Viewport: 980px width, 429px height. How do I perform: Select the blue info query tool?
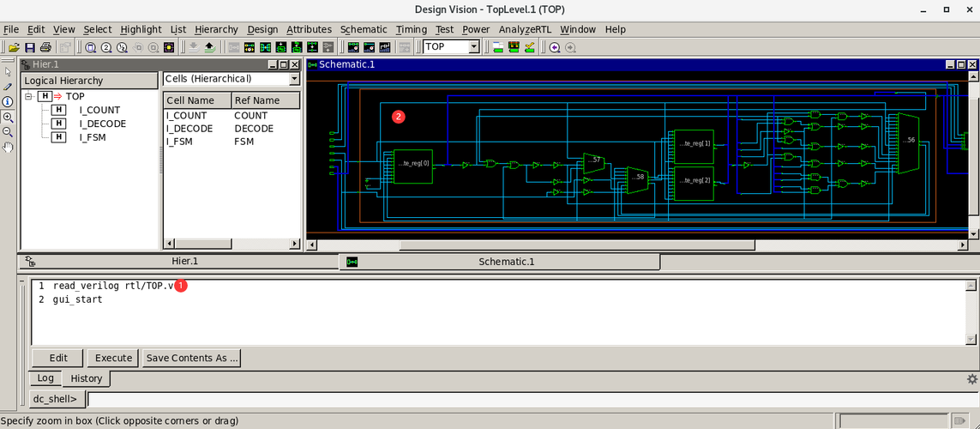tap(8, 101)
